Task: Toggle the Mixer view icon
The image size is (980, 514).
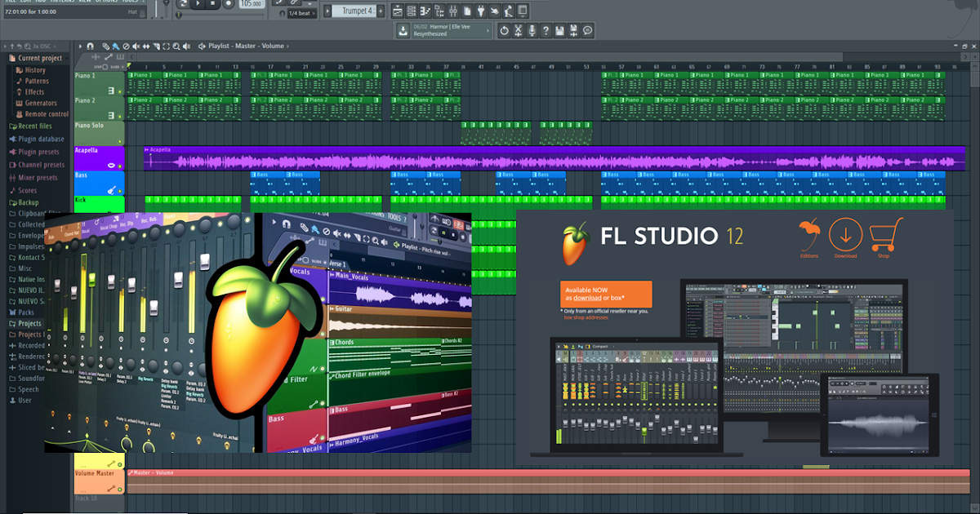Action: tap(452, 11)
